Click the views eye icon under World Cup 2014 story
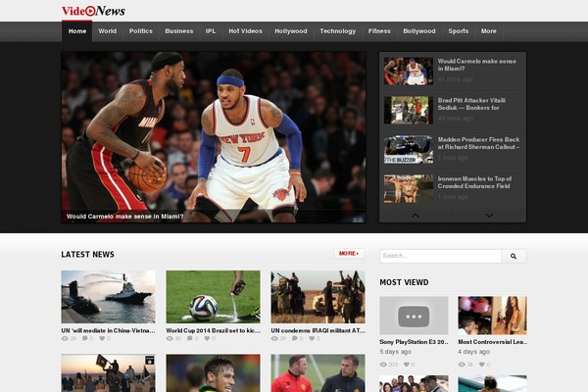The image size is (588, 392). pyautogui.click(x=170, y=338)
